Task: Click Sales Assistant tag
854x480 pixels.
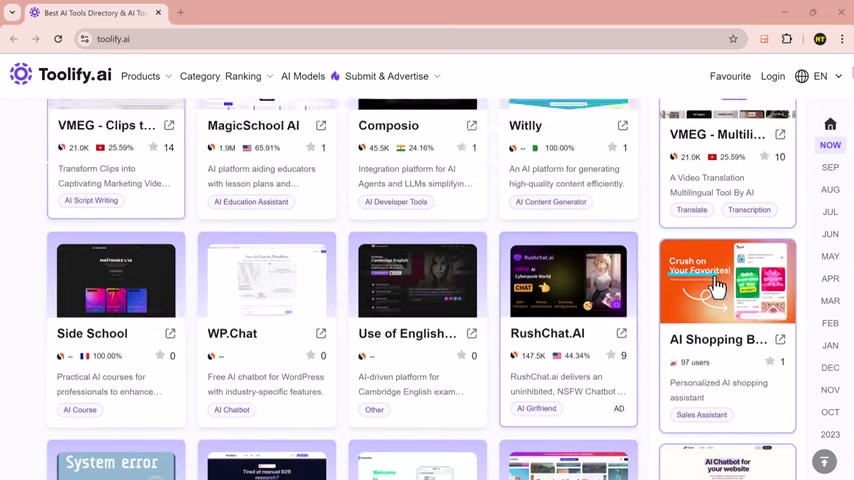Action: pos(702,415)
